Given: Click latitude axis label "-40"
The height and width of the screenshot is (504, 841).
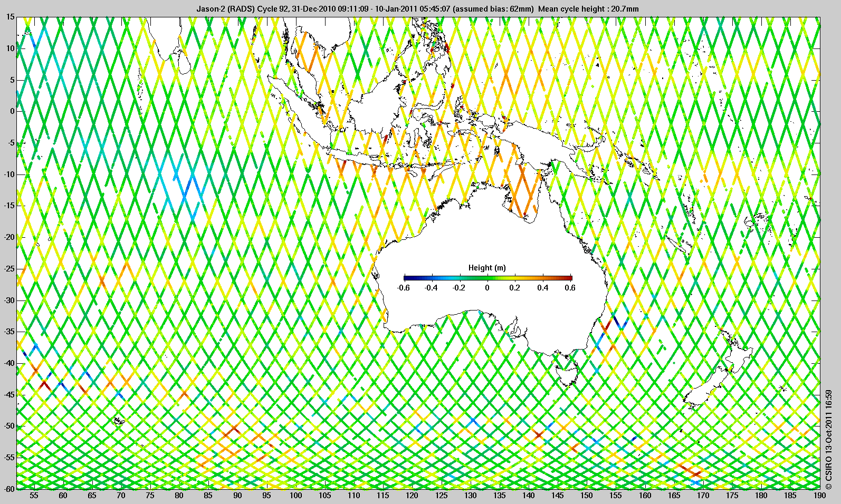Looking at the screenshot, I should click(9, 363).
